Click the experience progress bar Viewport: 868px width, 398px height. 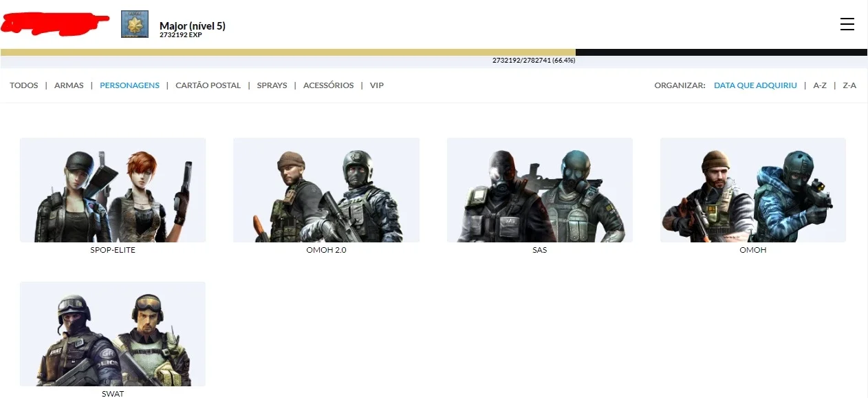[x=434, y=52]
